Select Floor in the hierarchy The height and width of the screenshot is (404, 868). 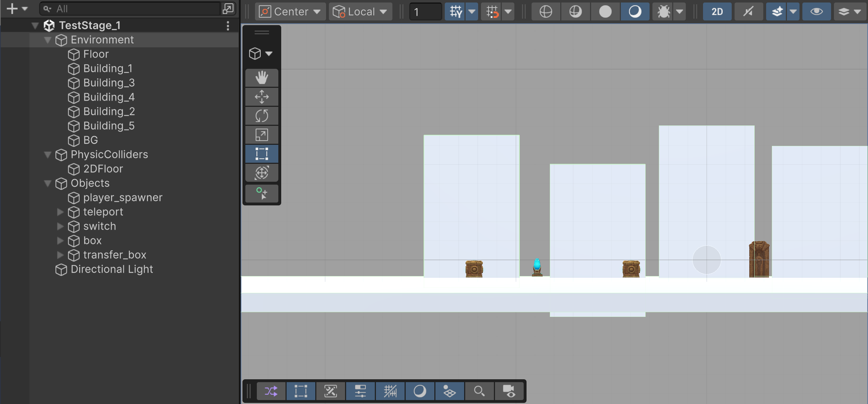coord(120,54)
